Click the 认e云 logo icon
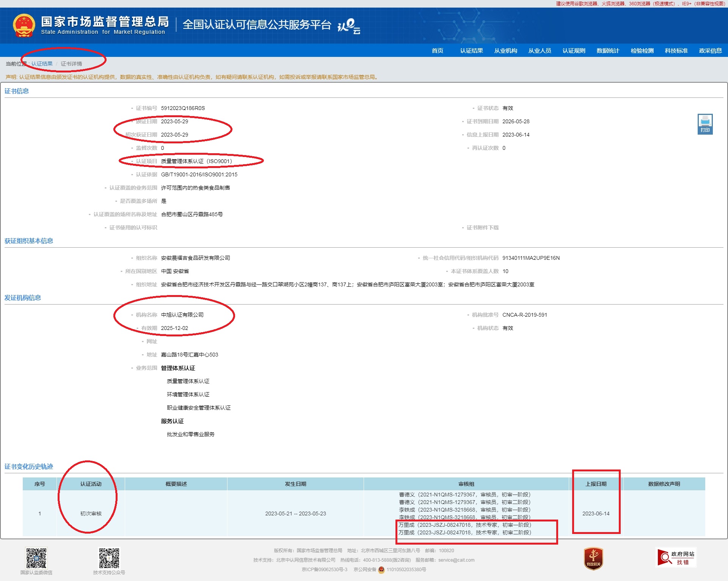The image size is (728, 581). pyautogui.click(x=348, y=26)
